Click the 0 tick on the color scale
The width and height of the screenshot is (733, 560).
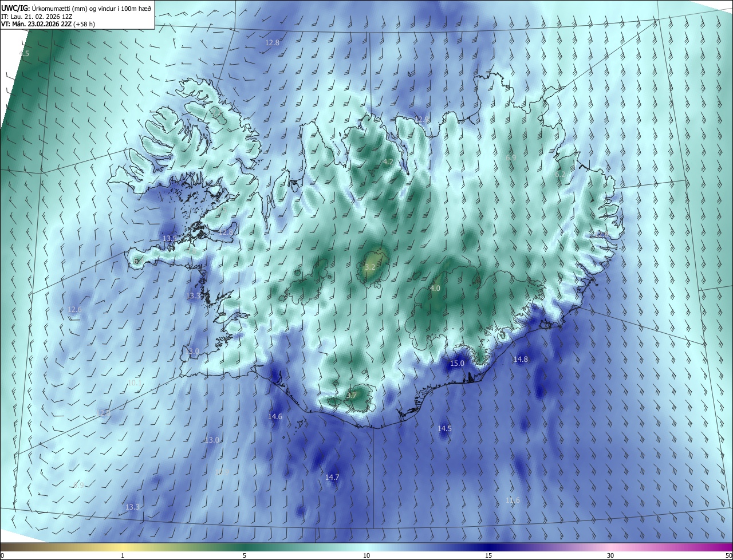[x=2, y=555]
